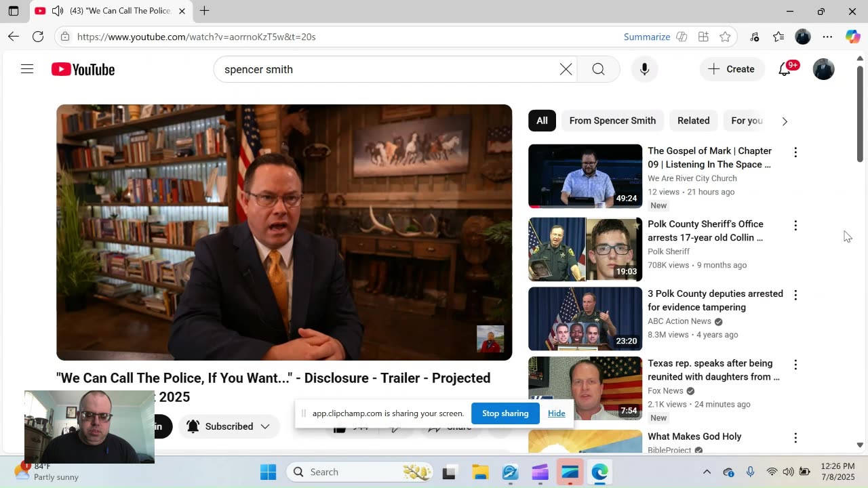
Task: Open ABC Action News channel
Action: coord(679,321)
